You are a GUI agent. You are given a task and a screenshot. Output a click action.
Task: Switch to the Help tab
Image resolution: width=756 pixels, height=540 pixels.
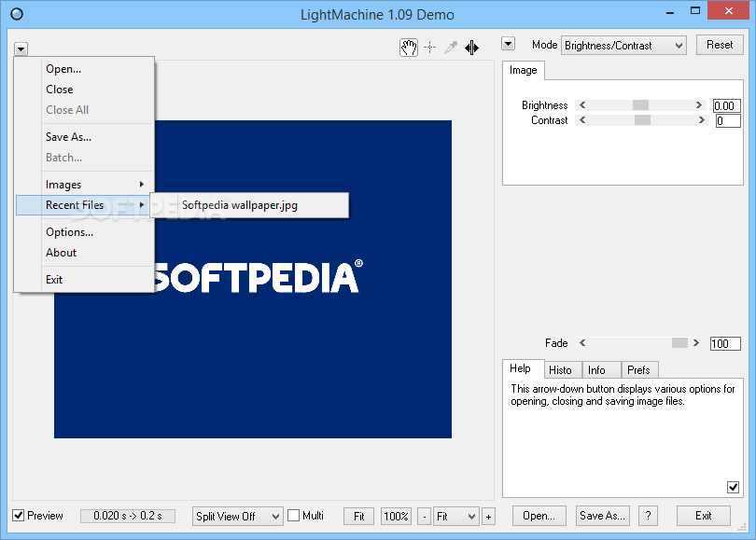pyautogui.click(x=523, y=368)
